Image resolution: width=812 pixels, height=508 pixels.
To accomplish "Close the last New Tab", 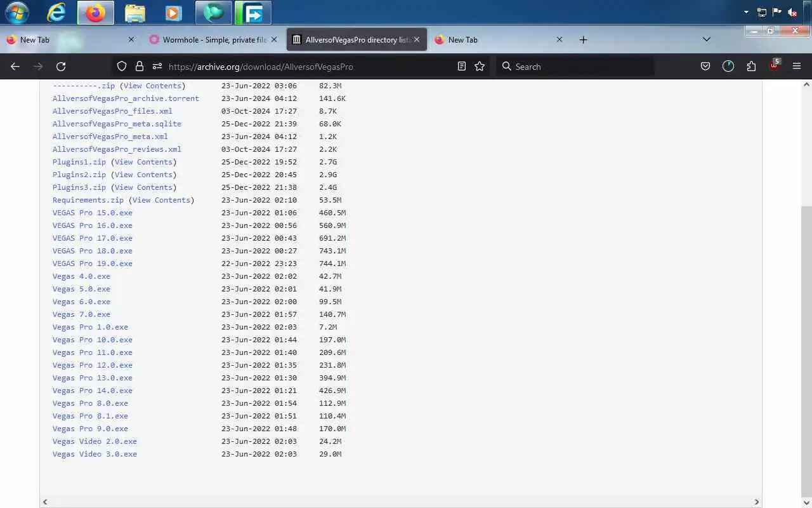I will point(560,39).
